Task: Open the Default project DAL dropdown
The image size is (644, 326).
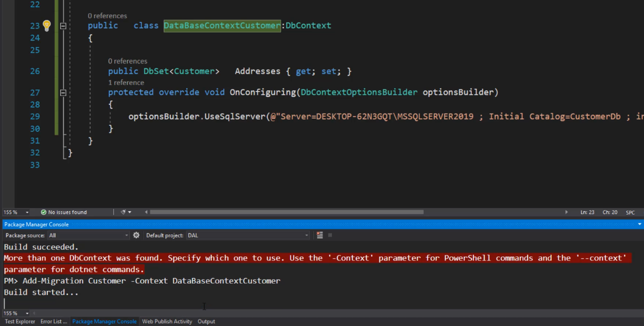Action: (x=247, y=236)
